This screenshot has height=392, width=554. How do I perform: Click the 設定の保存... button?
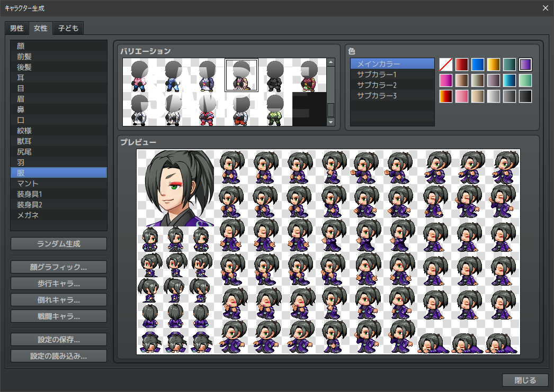click(x=59, y=339)
